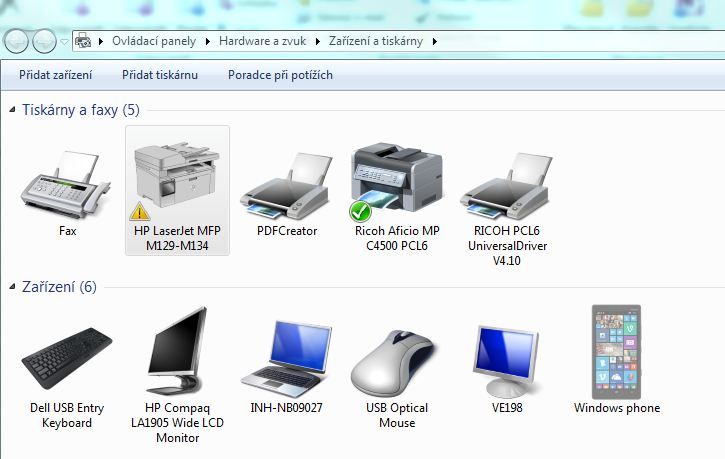Screen dimensions: 725x459
Task: Click the warning triangle on the HP LaserJet
Action: [139, 211]
